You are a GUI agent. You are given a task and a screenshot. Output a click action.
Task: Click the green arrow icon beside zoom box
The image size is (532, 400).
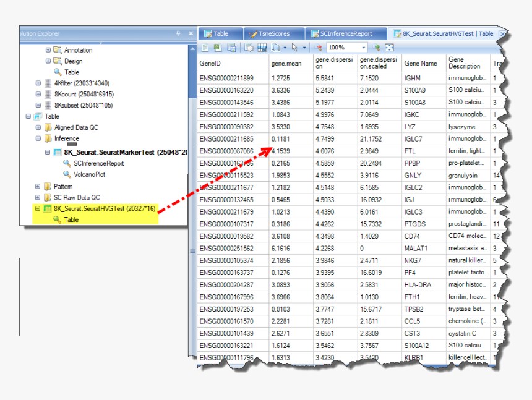coord(377,48)
